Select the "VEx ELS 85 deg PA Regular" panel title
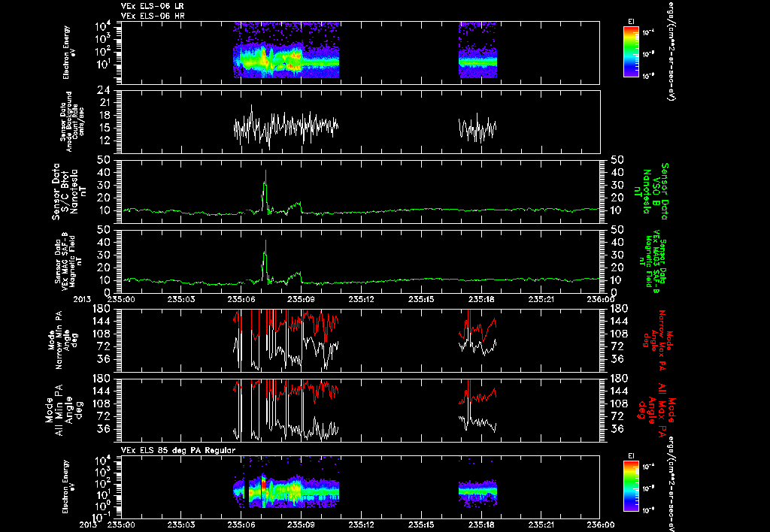Viewport: 770px width, 532px height. (178, 450)
